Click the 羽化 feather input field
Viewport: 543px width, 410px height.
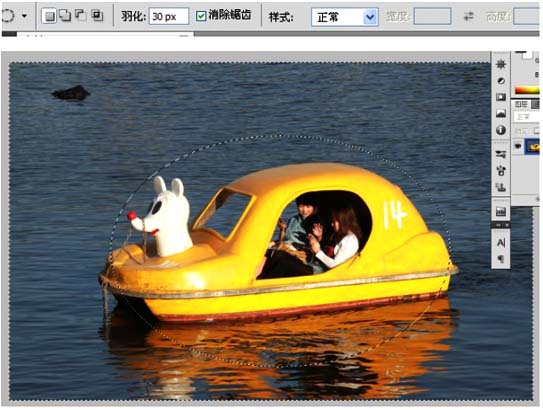169,16
